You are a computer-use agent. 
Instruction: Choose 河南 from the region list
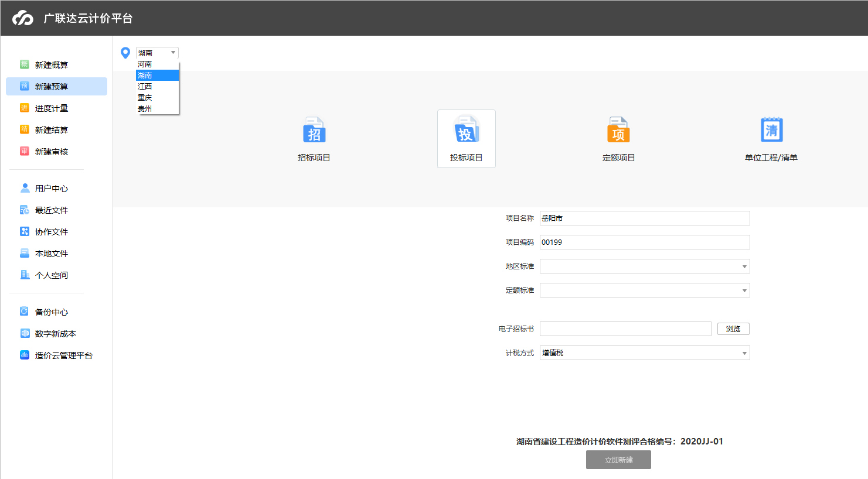tap(157, 64)
